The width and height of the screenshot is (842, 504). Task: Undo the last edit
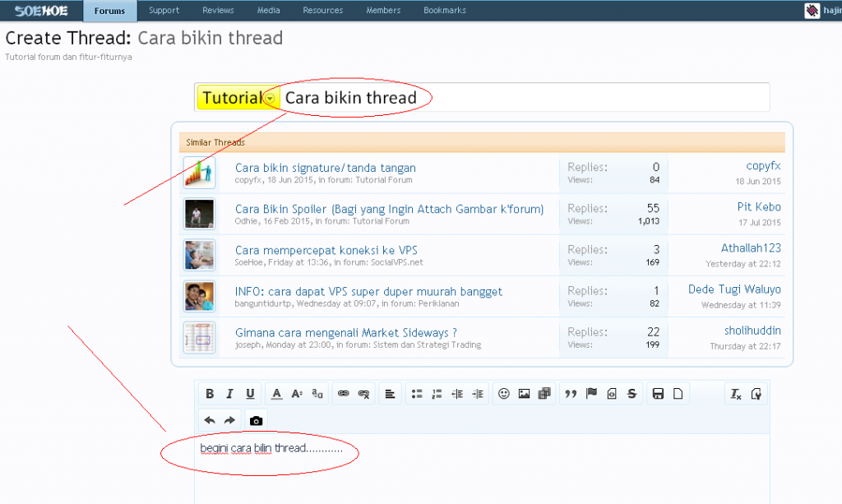210,420
